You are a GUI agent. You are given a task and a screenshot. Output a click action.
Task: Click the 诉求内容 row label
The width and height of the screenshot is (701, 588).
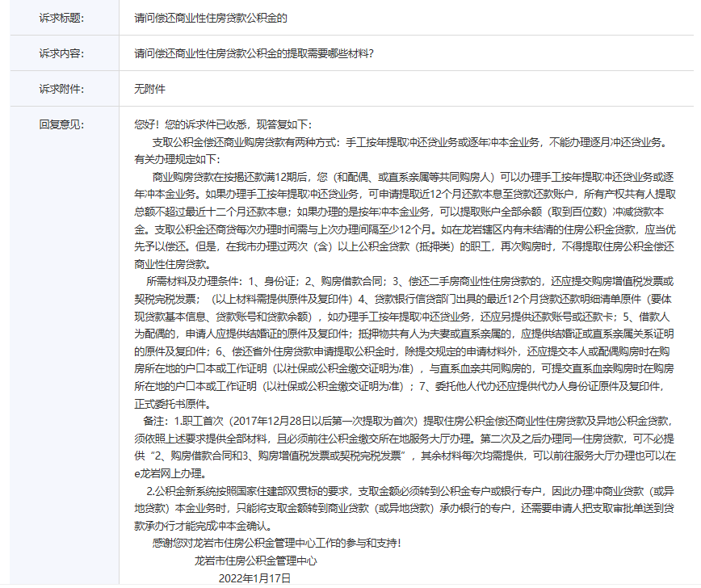(61, 53)
